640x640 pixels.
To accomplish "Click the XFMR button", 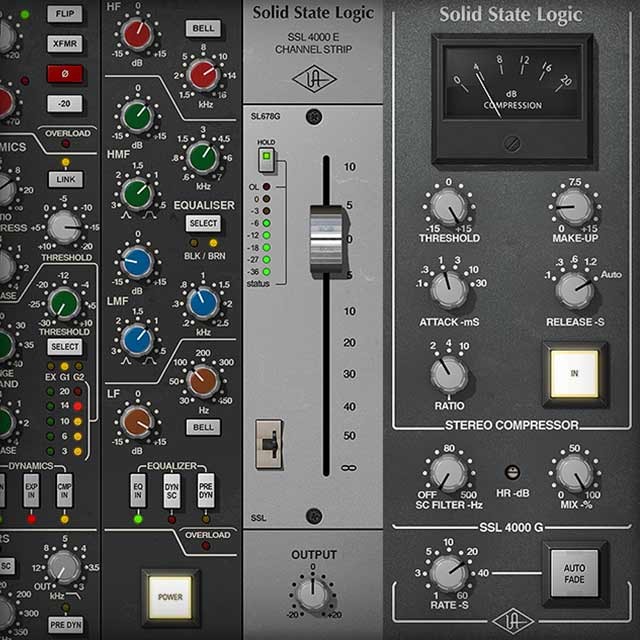I will [64, 44].
